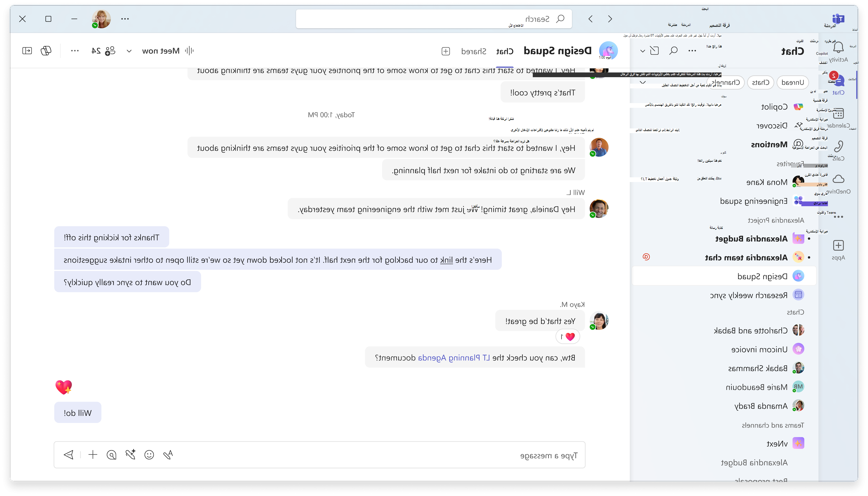Click the send message arrow icon
Image resolution: width=868 pixels, height=496 pixels.
(68, 455)
